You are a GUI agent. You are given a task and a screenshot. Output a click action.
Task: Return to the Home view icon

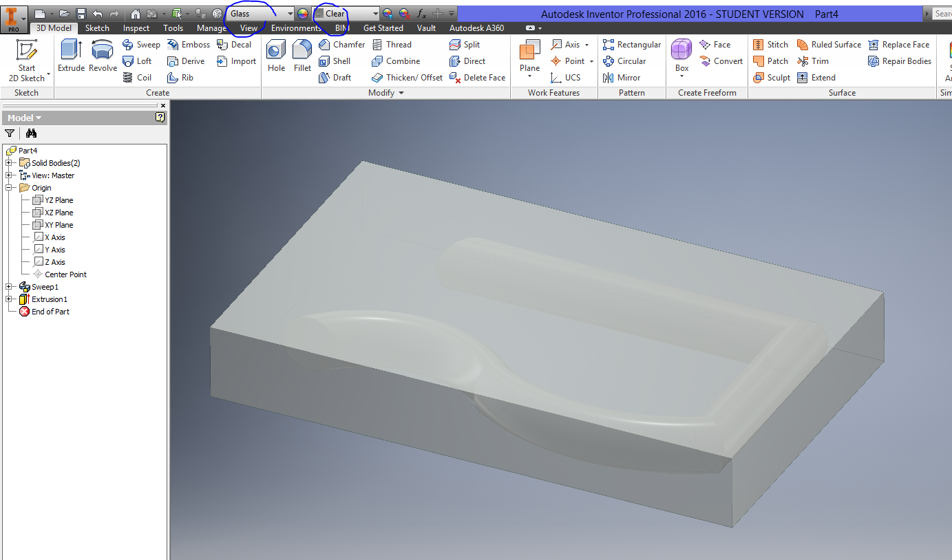pos(136,13)
